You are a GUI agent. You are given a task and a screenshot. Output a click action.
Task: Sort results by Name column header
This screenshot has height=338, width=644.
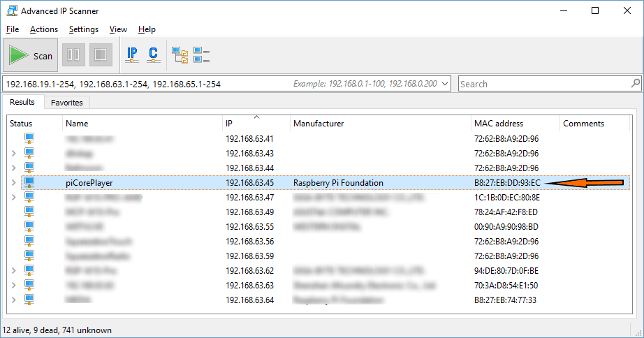(x=142, y=124)
